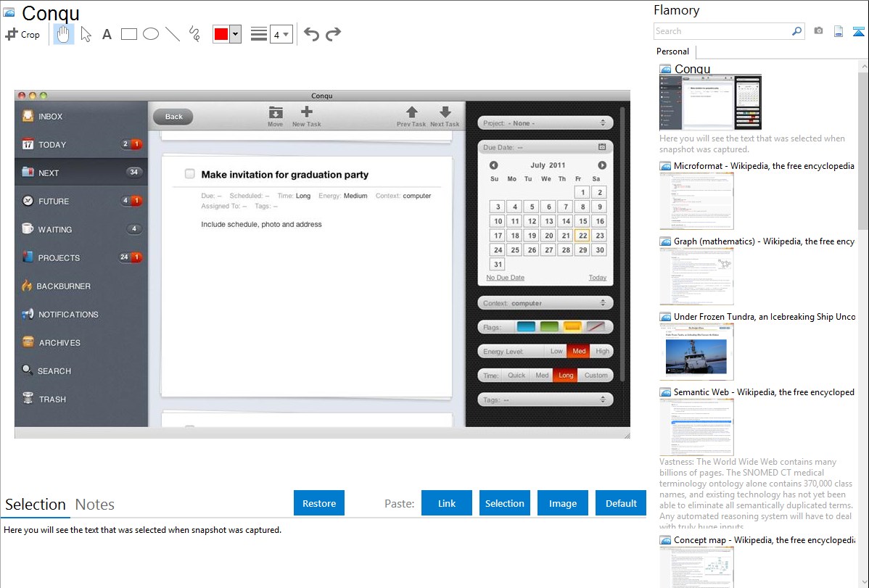
Task: Select July 22 in the calendar
Action: point(582,236)
